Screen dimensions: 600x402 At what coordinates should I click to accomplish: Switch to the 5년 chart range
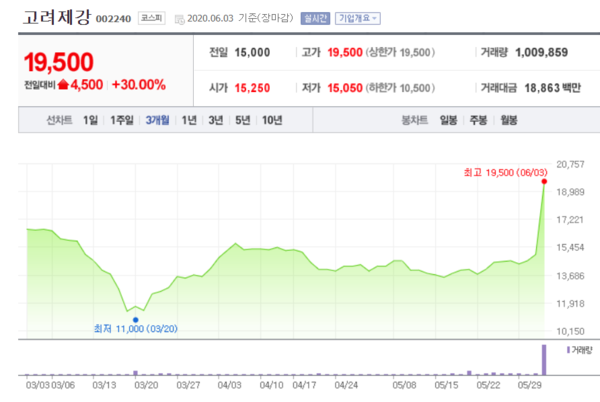point(243,120)
